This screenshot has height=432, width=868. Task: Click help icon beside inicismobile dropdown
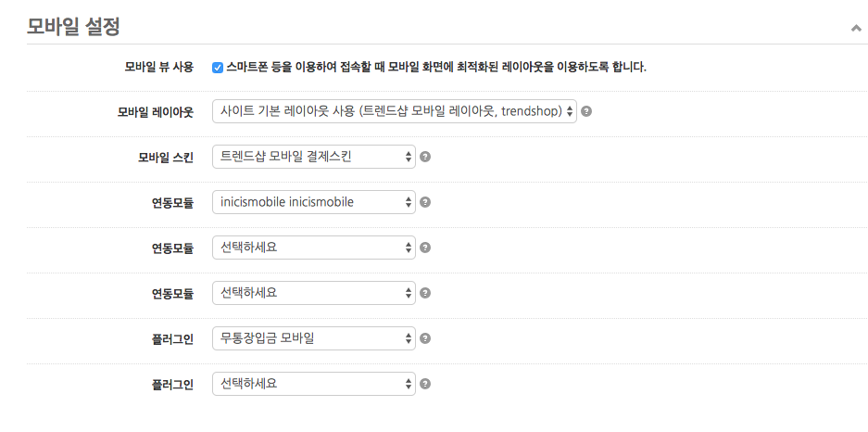[425, 202]
